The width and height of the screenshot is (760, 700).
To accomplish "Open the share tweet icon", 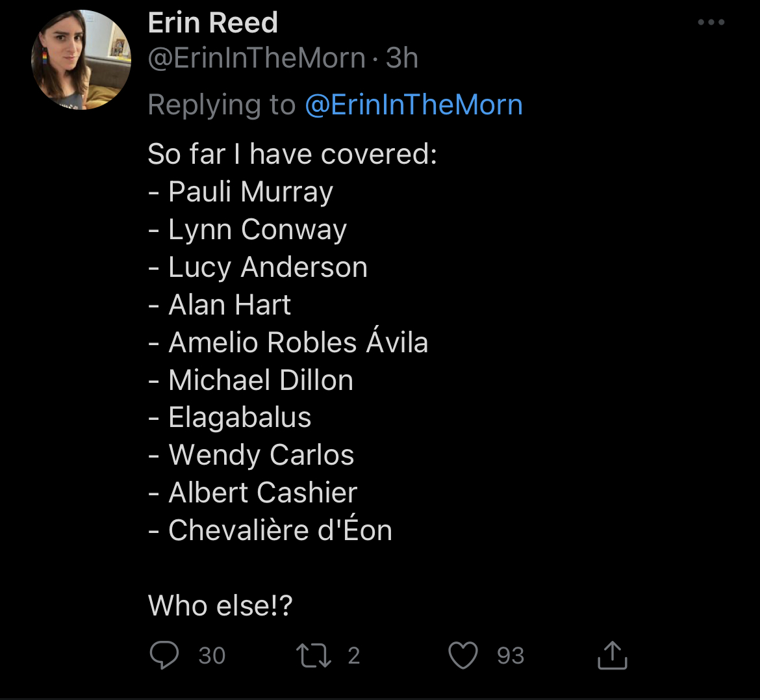I will 612,655.
